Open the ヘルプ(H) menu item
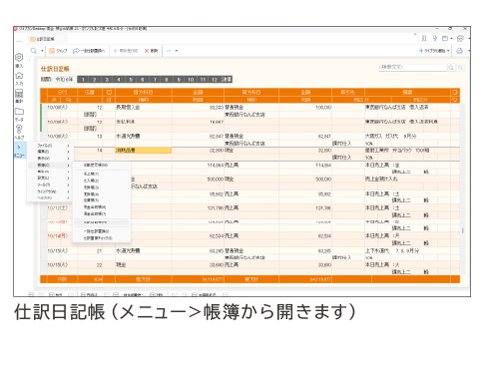 (x=49, y=198)
